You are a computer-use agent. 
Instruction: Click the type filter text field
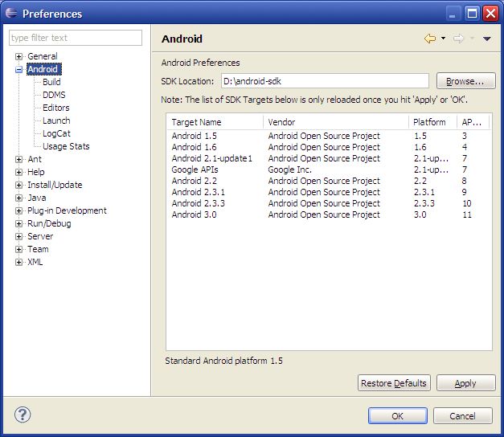point(76,38)
